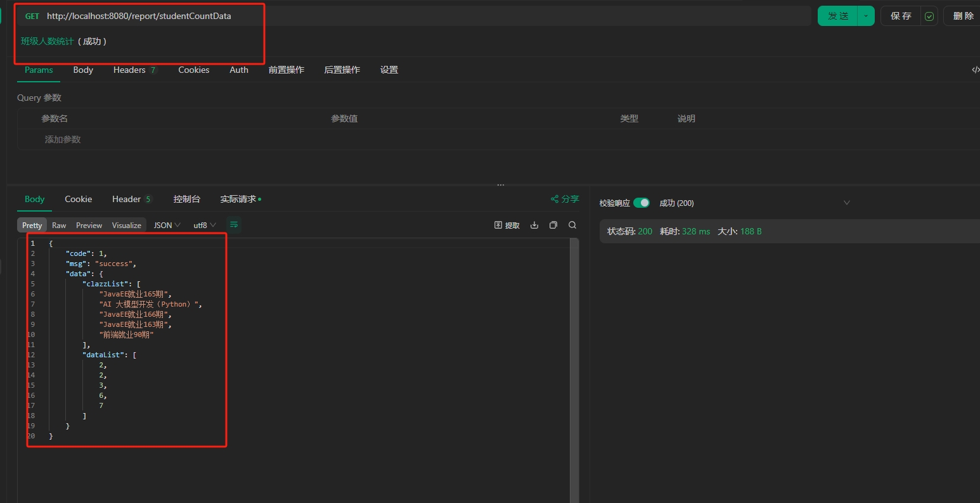
Task: Click 添加参数 to add a query parameter
Action: pos(62,139)
